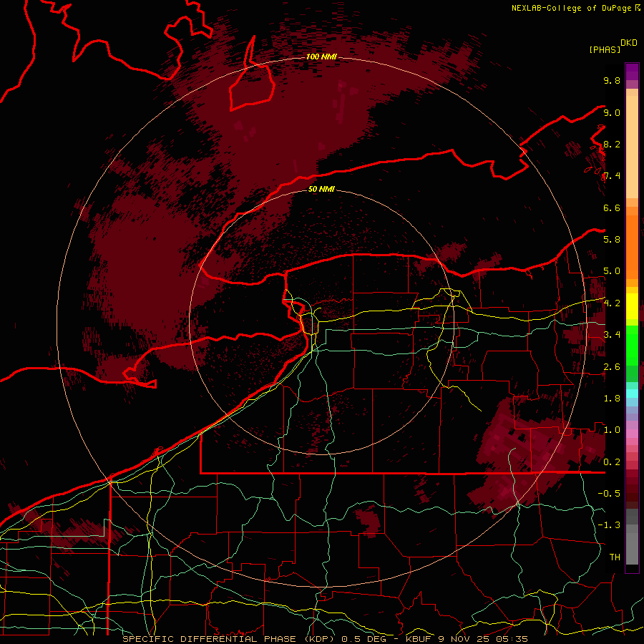The image size is (644, 644).
Task: Click the -1.3 scale value
Action: (609, 525)
